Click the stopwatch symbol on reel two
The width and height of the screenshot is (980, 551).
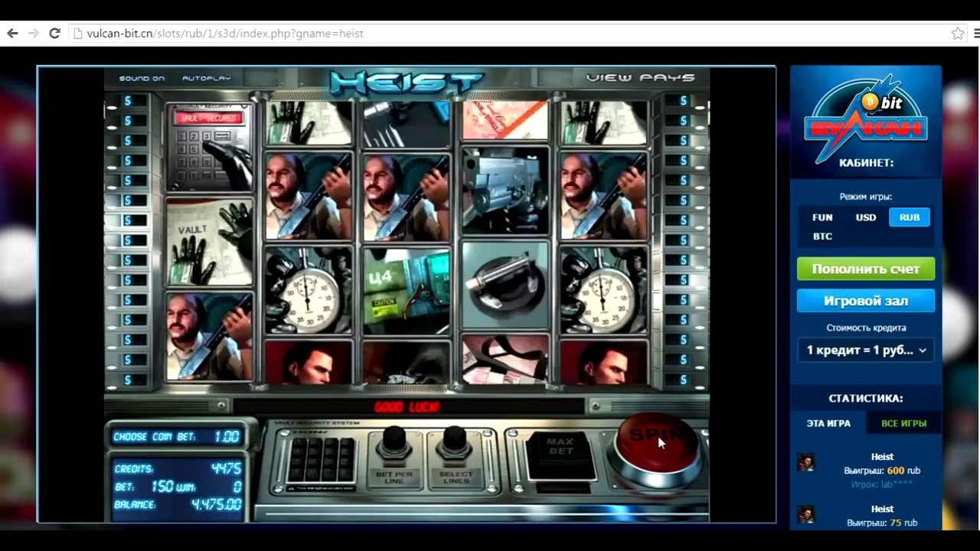point(308,289)
